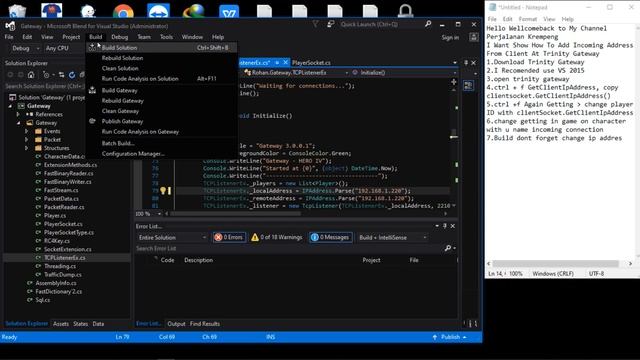
Task: Select Rebuild Solution menu entry
Action: tap(162, 58)
